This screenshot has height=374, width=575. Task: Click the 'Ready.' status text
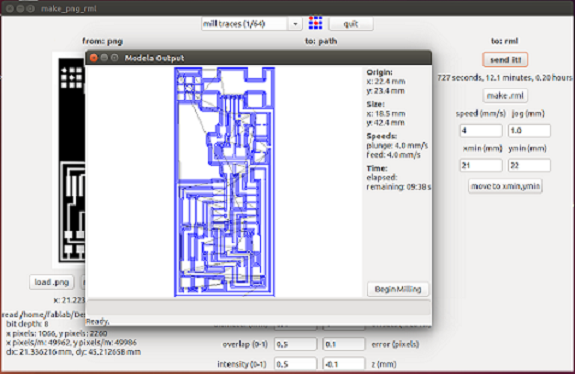tap(98, 322)
